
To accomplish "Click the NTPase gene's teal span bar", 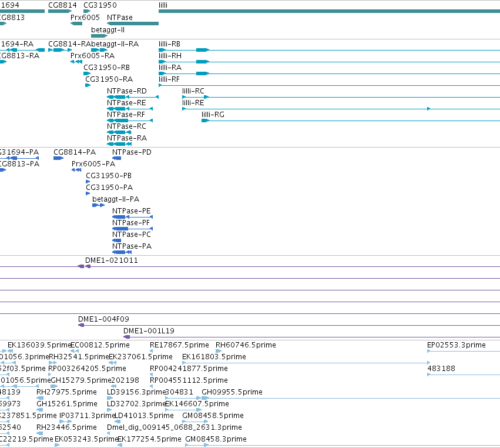I will tap(133, 24).
